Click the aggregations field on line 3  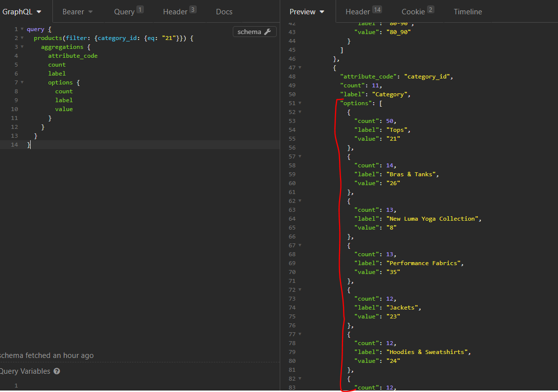(x=62, y=47)
